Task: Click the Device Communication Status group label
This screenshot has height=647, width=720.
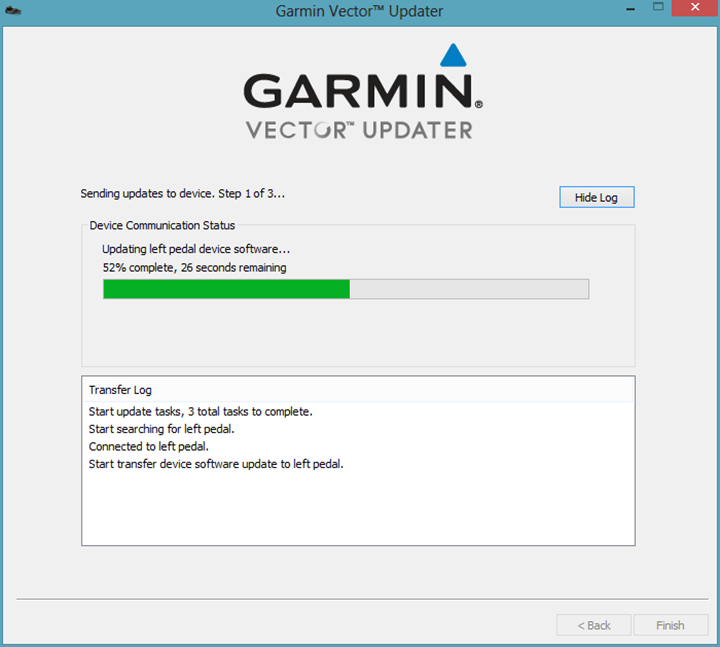Action: coord(162,225)
